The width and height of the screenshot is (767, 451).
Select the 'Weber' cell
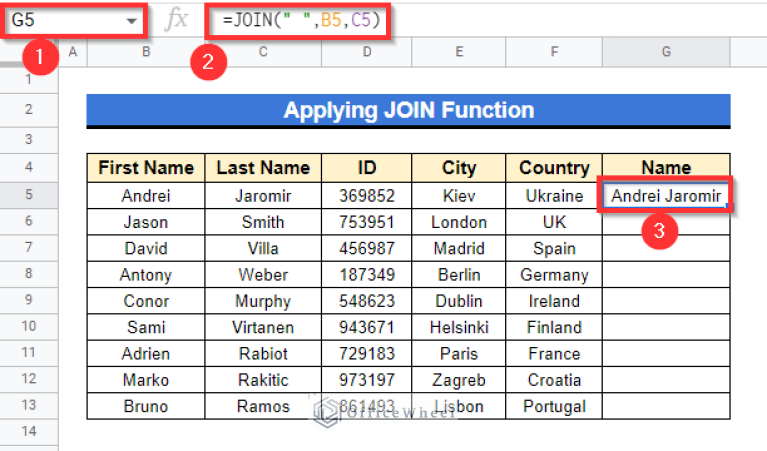263,275
